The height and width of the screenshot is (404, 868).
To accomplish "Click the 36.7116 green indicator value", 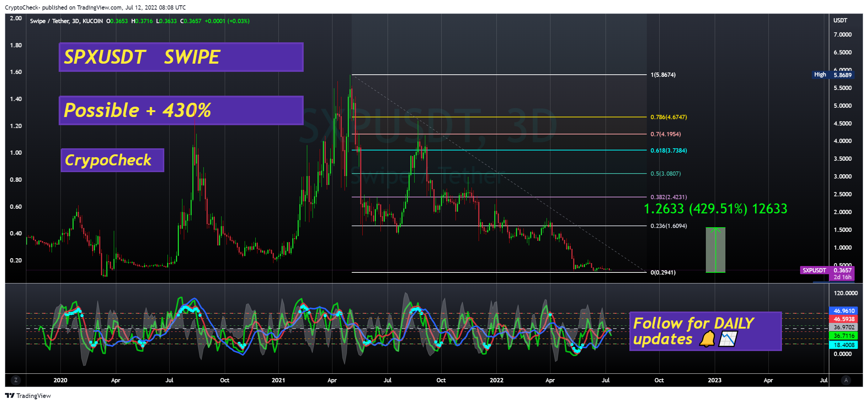I will point(843,336).
